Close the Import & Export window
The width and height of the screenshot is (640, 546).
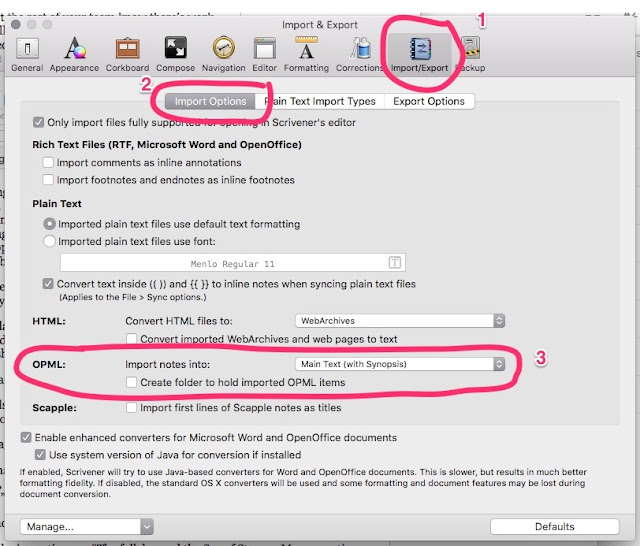(16, 24)
